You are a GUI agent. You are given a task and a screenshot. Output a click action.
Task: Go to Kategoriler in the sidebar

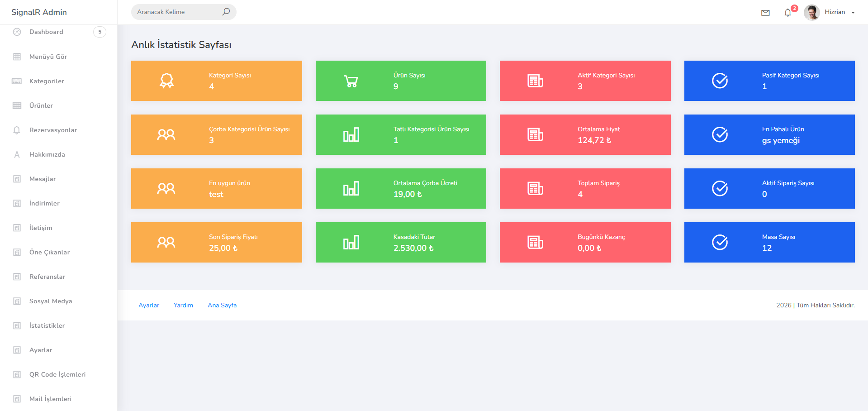coord(47,81)
